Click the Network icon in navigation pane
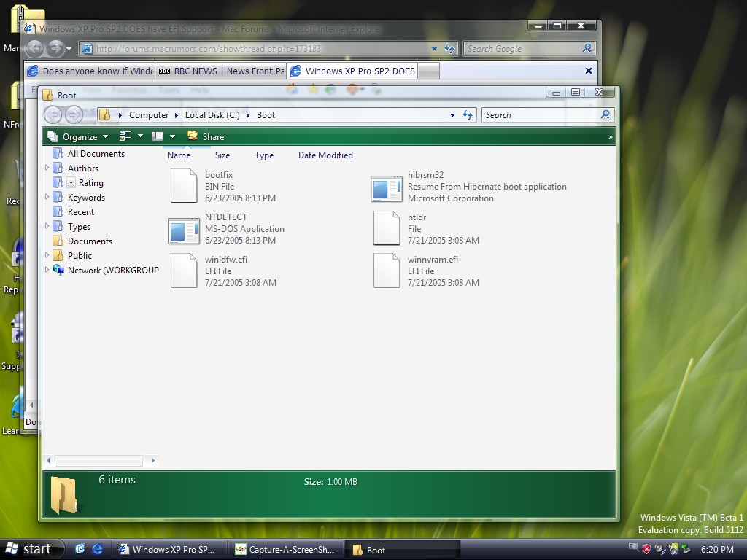Image resolution: width=747 pixels, height=560 pixels. click(58, 270)
